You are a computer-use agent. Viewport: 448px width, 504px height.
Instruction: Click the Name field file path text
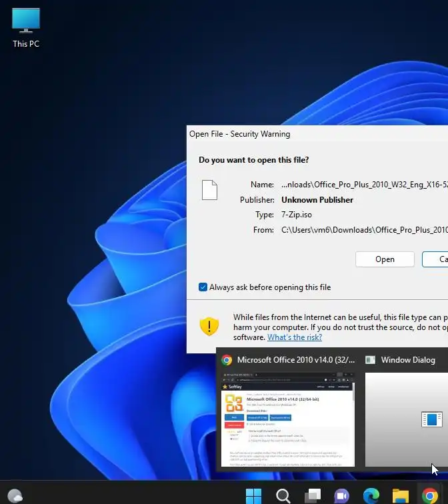[365, 185]
